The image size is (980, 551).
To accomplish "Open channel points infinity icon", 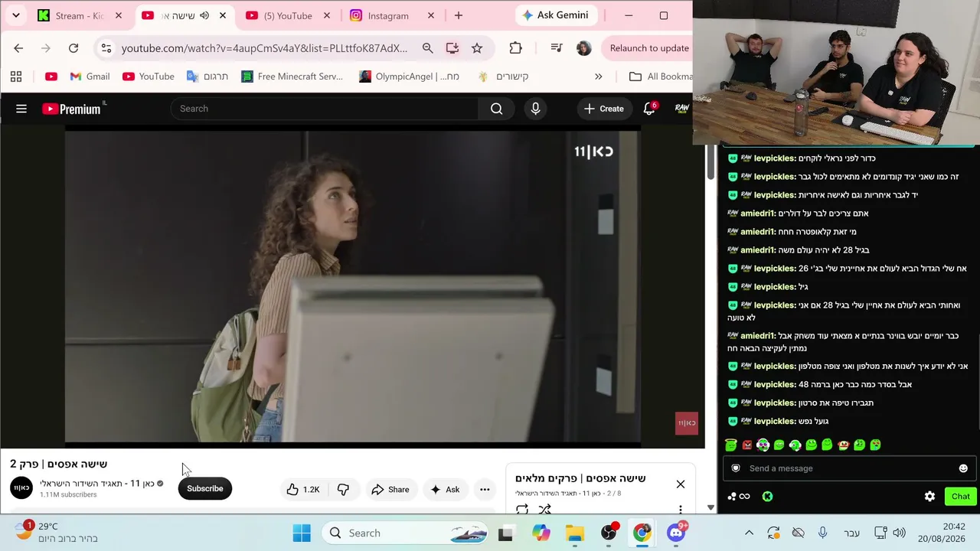I will point(739,496).
